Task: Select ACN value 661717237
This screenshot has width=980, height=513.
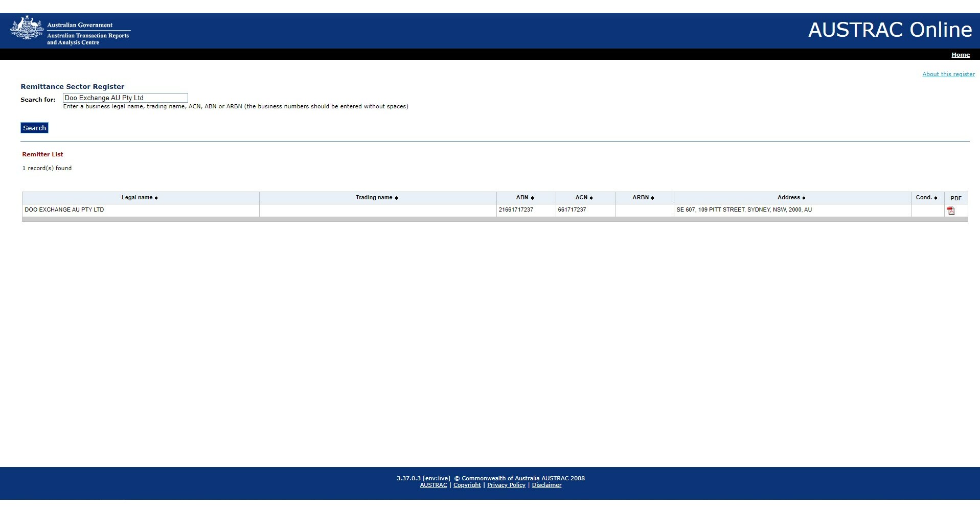Action: (572, 210)
